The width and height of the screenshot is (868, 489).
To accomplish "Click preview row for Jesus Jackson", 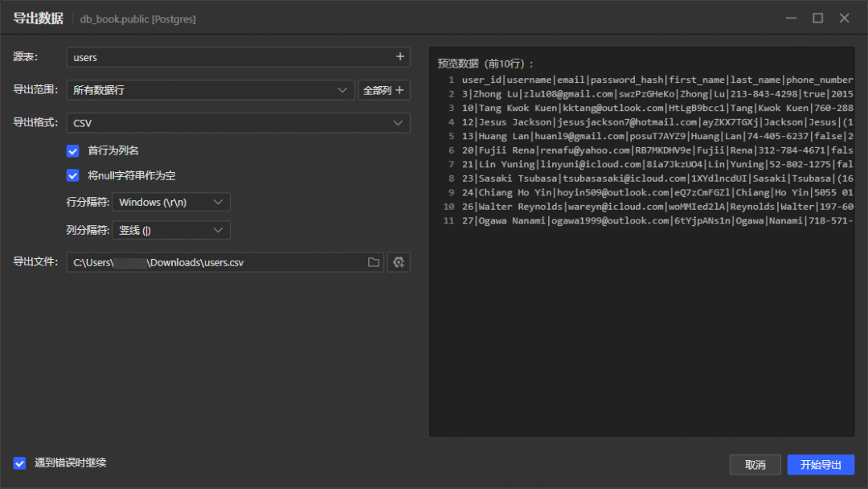I will [657, 122].
